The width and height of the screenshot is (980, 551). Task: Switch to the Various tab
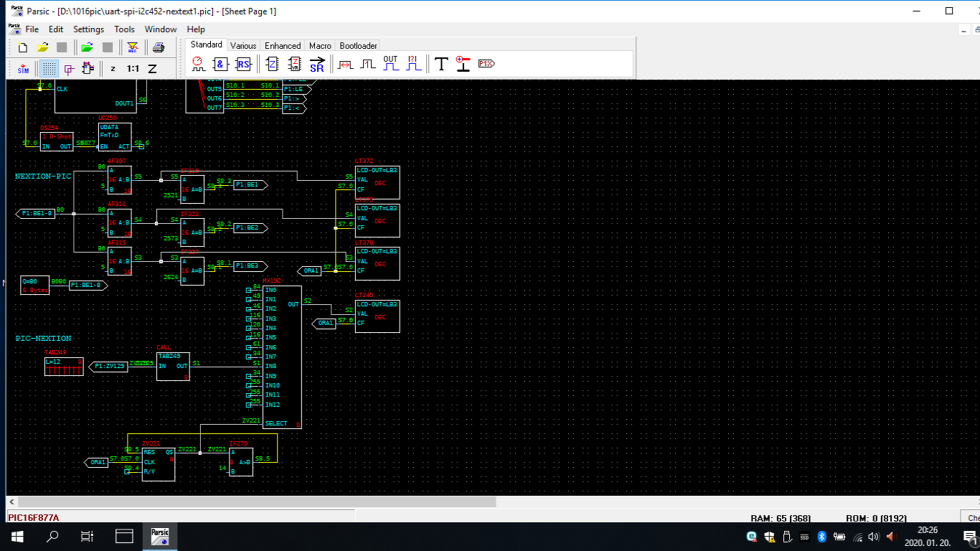[x=243, y=45]
